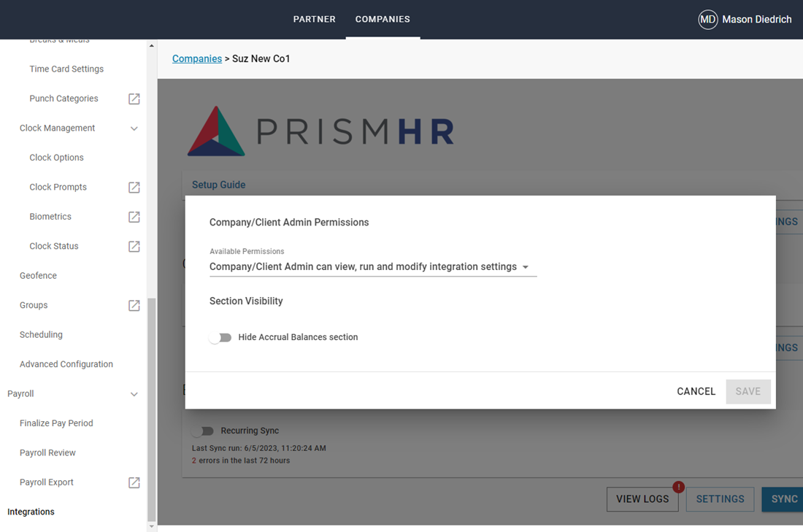Turn on the Recurring Sync toggle
The width and height of the screenshot is (803, 532).
203,431
